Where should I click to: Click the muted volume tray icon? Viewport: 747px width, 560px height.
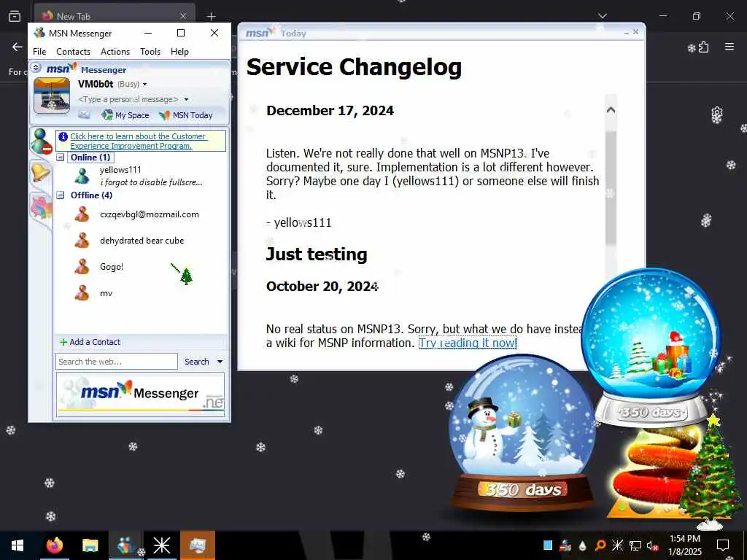click(652, 545)
